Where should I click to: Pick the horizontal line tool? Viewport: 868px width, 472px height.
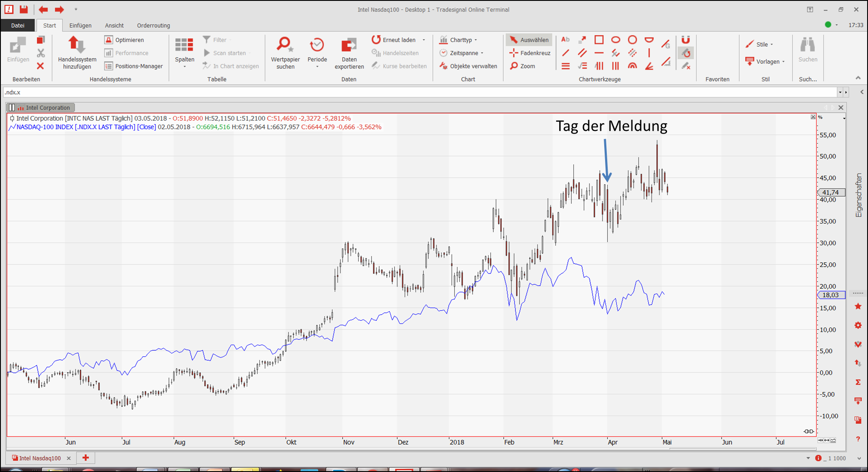pos(599,53)
